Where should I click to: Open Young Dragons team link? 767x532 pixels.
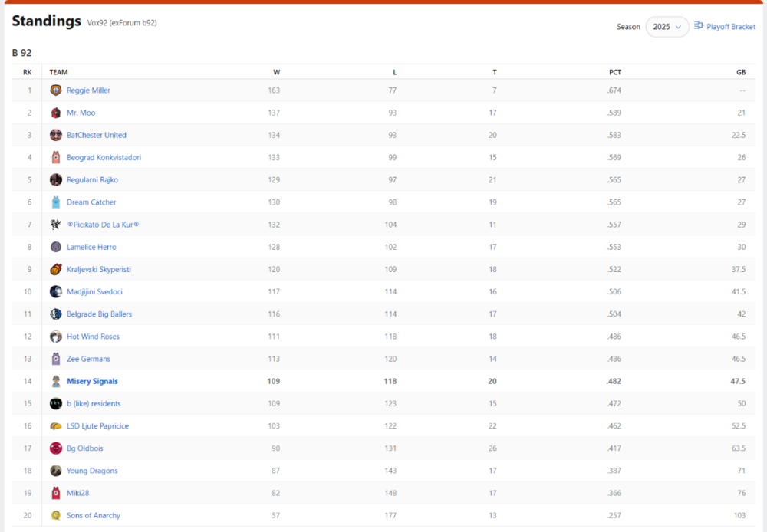[92, 471]
